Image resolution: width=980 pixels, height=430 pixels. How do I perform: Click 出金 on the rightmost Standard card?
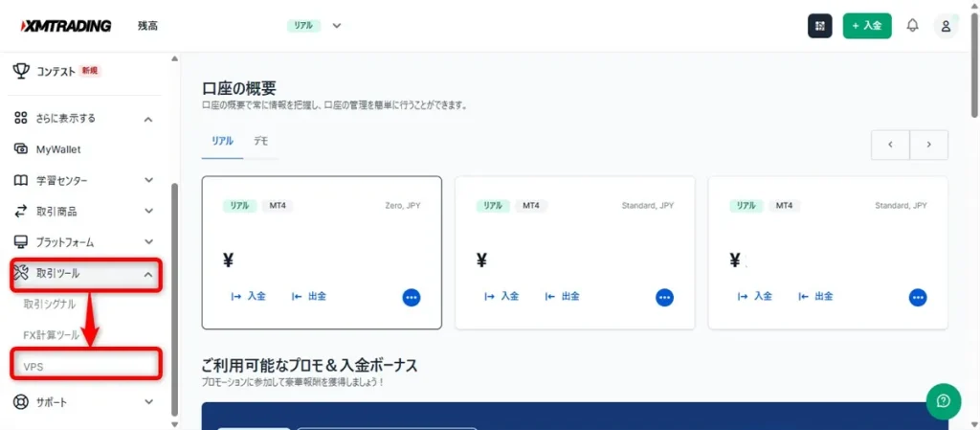pos(815,296)
